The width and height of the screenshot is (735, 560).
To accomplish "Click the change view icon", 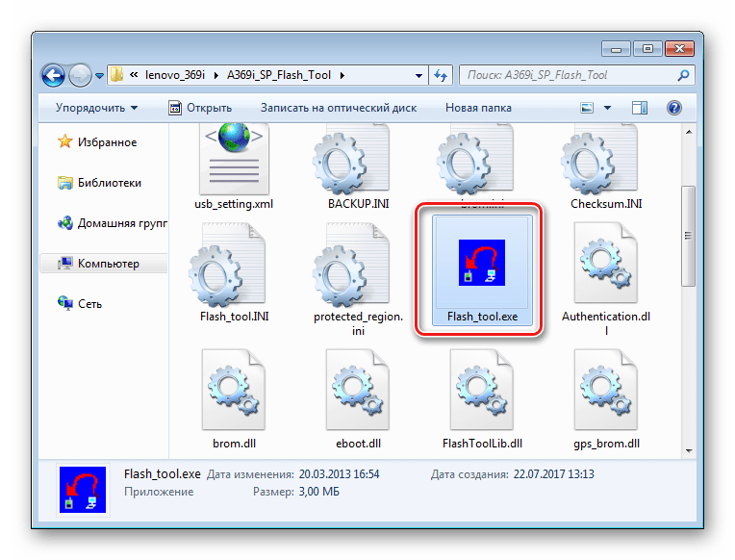I will click(x=587, y=108).
